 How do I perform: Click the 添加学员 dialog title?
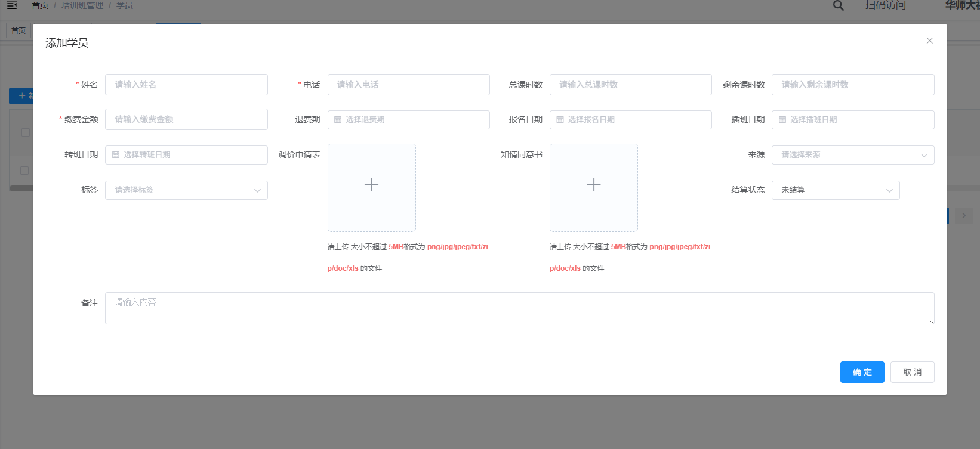pyautogui.click(x=67, y=43)
